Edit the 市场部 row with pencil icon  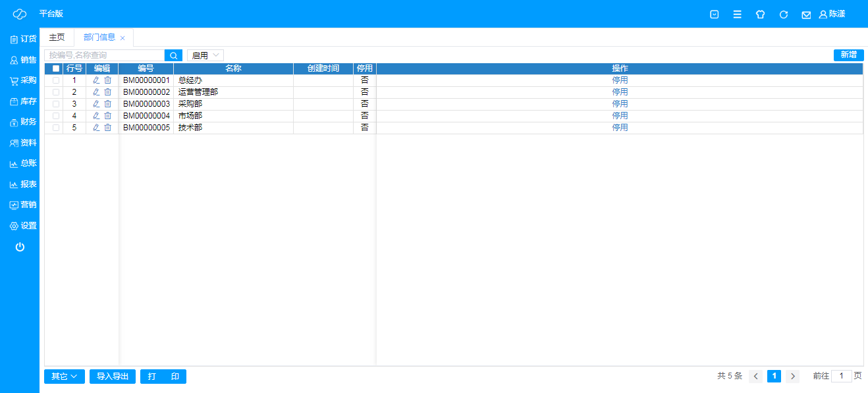point(96,116)
